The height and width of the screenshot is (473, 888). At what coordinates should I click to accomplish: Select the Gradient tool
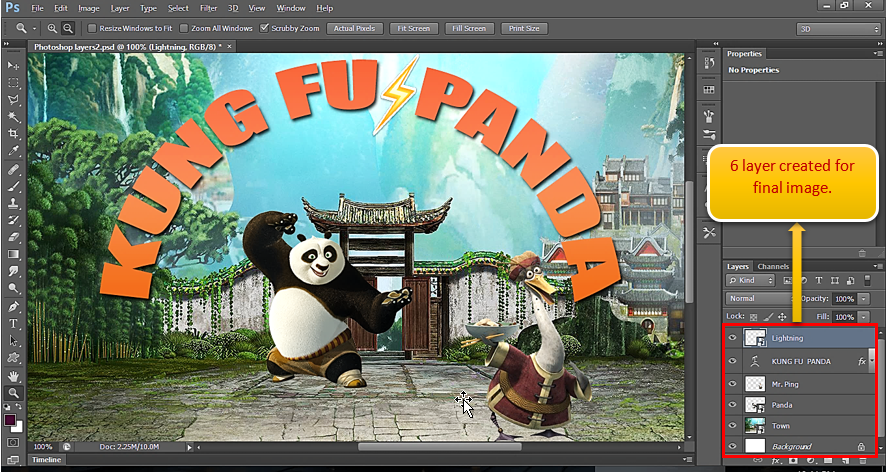point(14,254)
